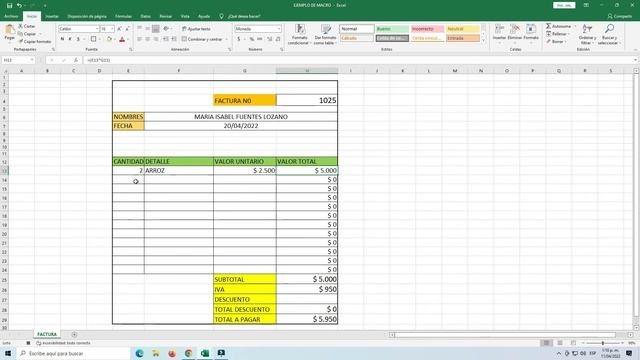Align text right in the ribbon
The image size is (640, 360).
pos(156,39)
